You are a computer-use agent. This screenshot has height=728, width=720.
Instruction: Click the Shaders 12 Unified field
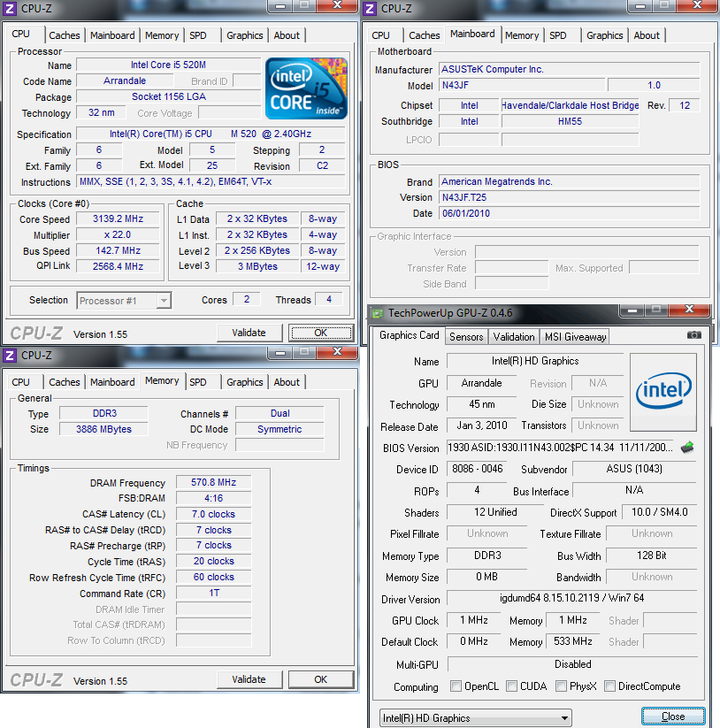tap(495, 512)
